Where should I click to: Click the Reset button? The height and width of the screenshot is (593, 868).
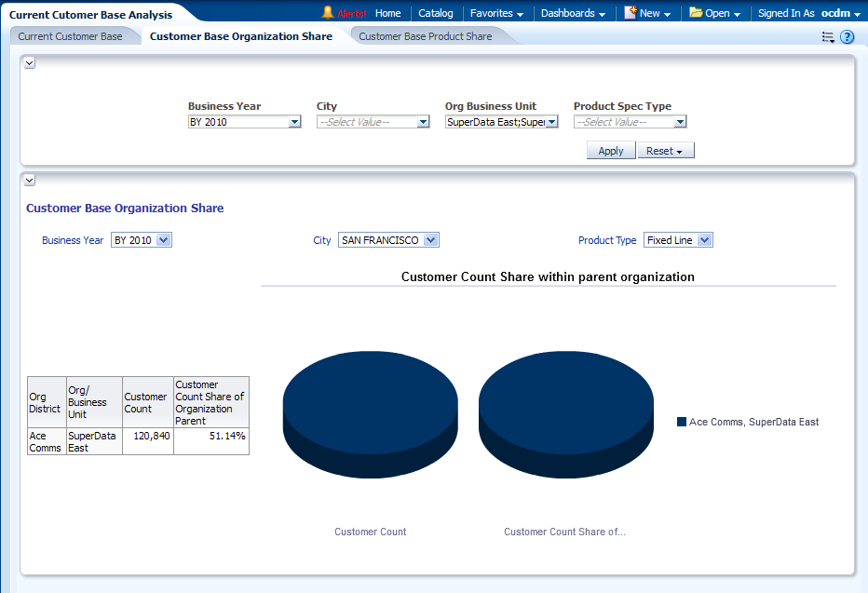tap(665, 151)
